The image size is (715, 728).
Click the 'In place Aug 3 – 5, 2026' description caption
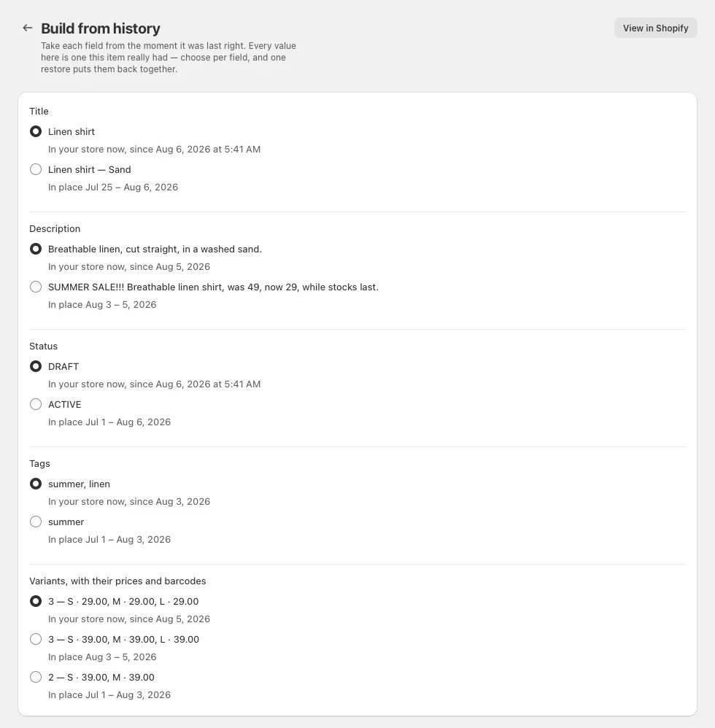click(102, 305)
